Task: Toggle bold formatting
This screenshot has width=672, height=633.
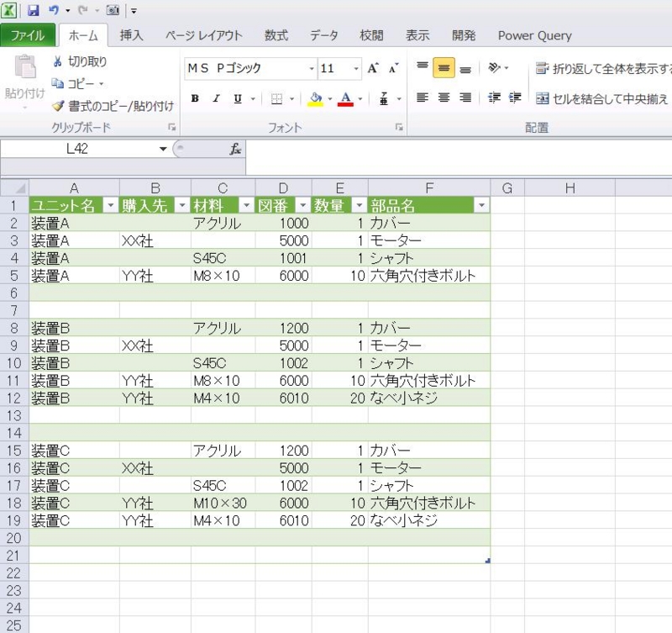Action: 194,98
